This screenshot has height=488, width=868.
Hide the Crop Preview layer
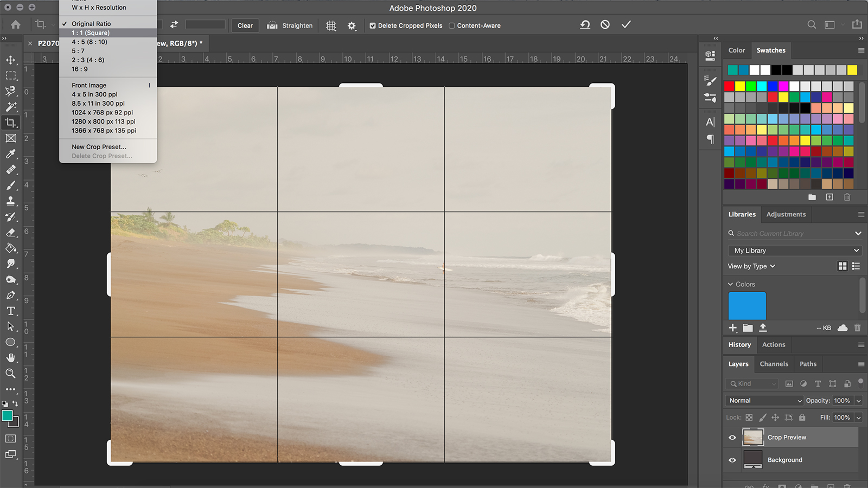(x=732, y=438)
